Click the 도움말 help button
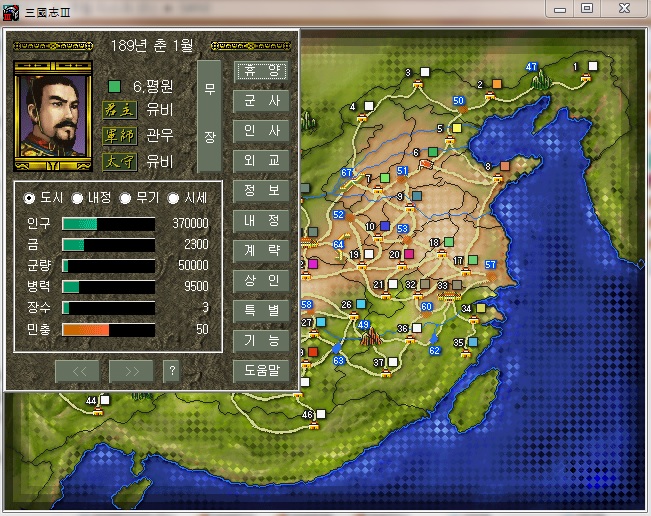Image resolution: width=651 pixels, height=516 pixels. 261,370
